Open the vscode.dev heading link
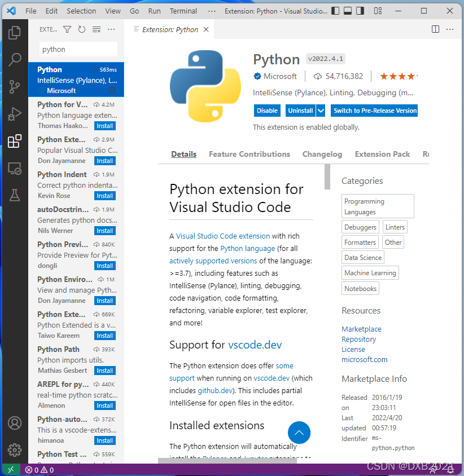The image size is (464, 476). pos(255,345)
